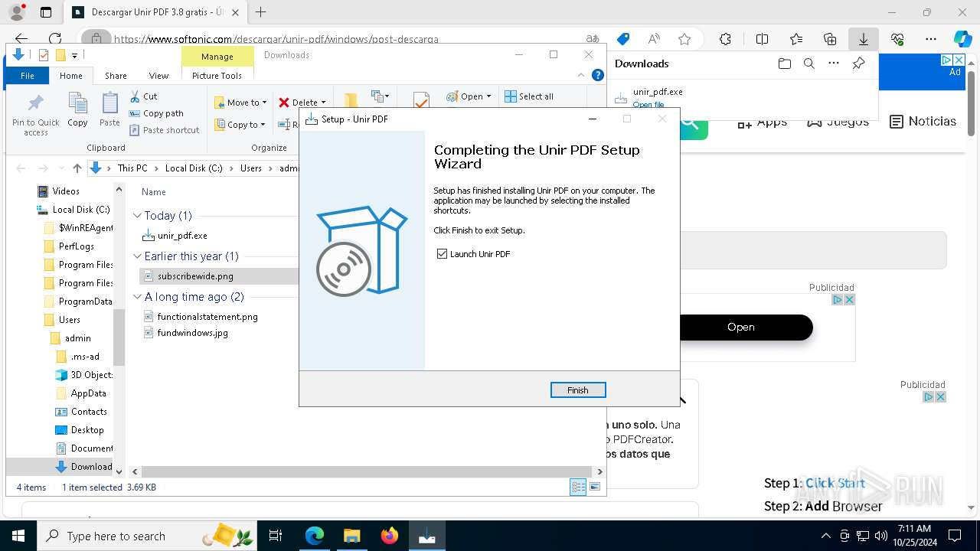Select the functionalstatement.png file
The height and width of the screenshot is (551, 980).
tap(207, 317)
